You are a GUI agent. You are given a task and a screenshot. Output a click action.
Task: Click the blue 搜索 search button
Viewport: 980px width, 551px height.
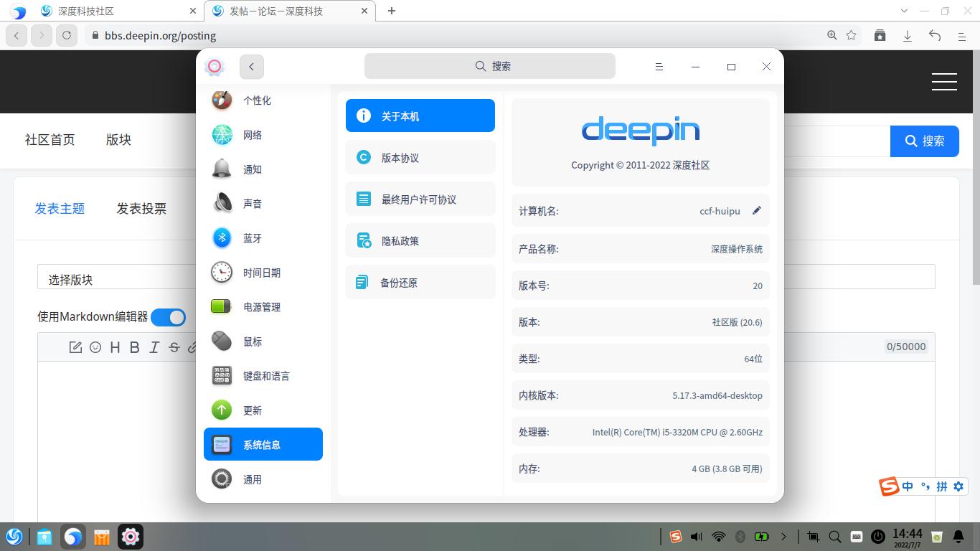coord(925,141)
